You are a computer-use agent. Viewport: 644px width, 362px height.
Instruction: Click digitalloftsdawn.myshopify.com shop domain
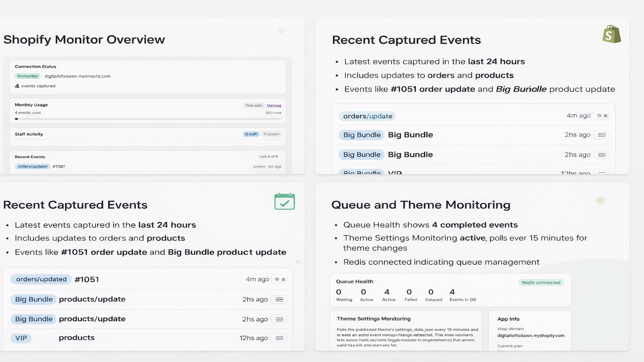[531, 335]
